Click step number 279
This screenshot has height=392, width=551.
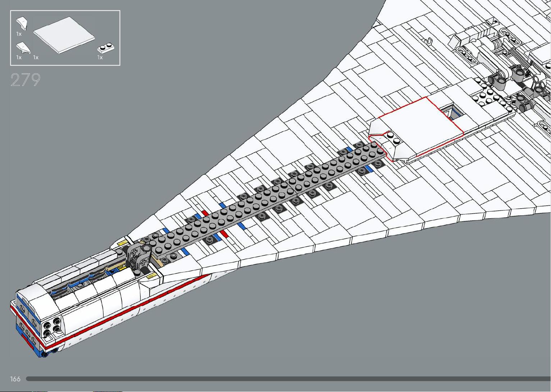tap(25, 80)
